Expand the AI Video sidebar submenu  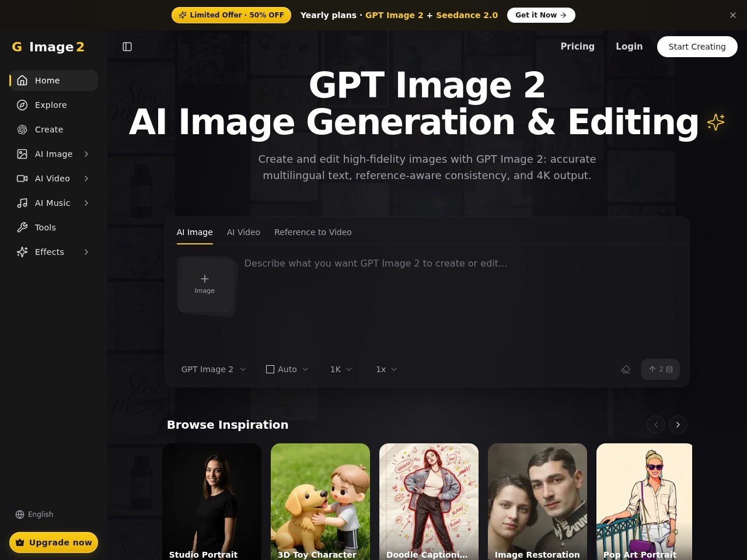86,178
